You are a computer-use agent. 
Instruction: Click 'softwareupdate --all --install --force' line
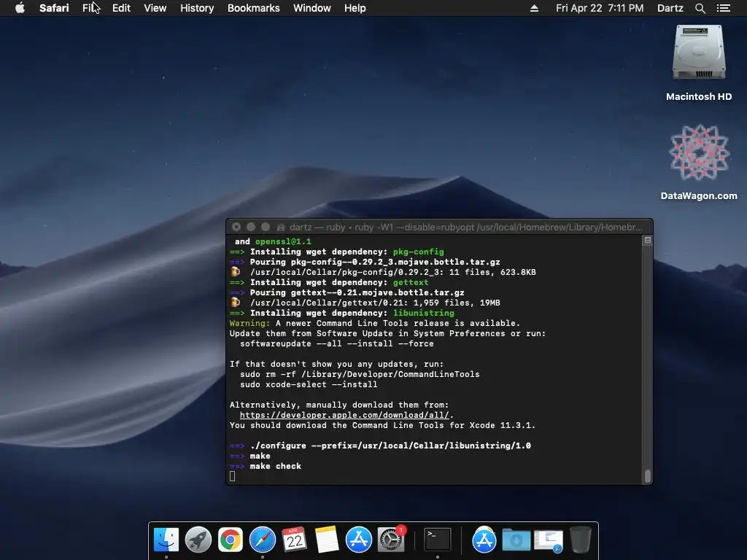337,343
